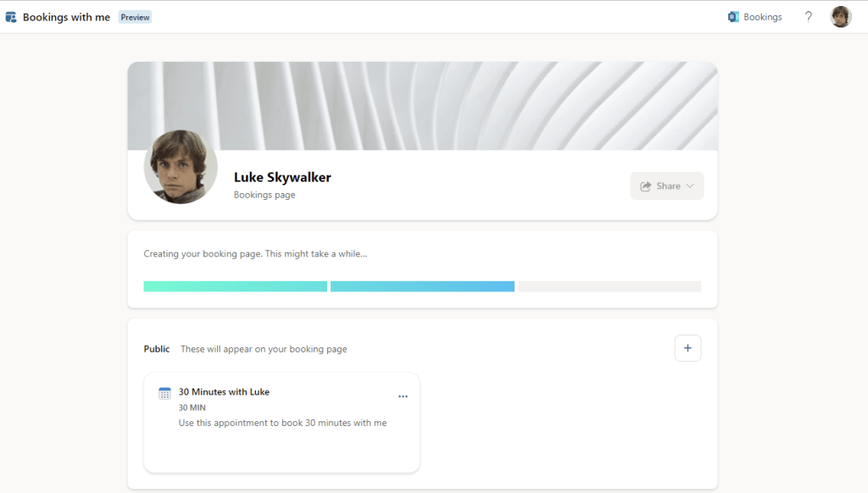
Task: Select the Public section label
Action: (x=156, y=349)
